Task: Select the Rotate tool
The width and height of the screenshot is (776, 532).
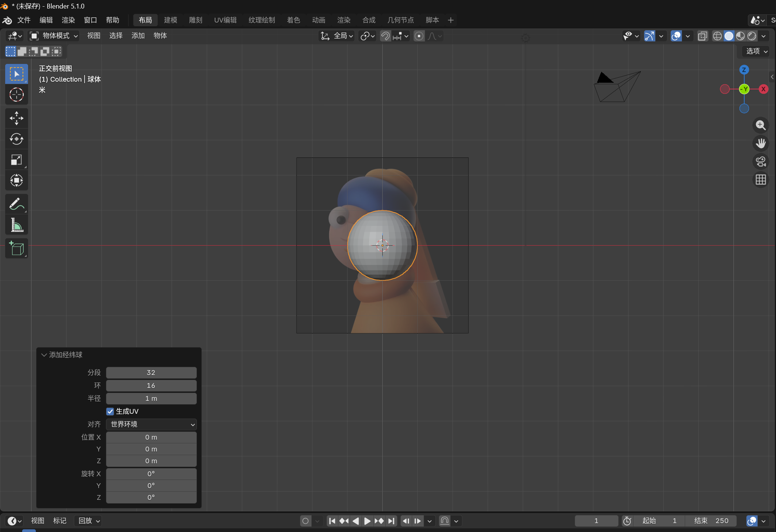Action: coord(16,139)
